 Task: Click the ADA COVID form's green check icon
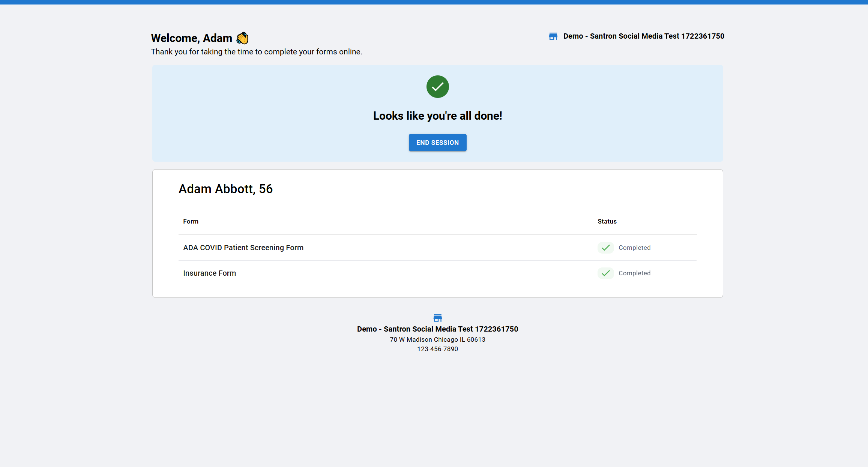605,248
